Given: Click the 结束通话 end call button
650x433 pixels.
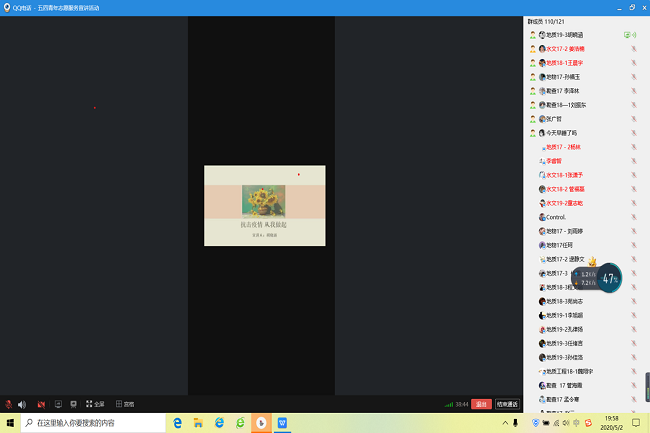Looking at the screenshot, I should (x=507, y=404).
